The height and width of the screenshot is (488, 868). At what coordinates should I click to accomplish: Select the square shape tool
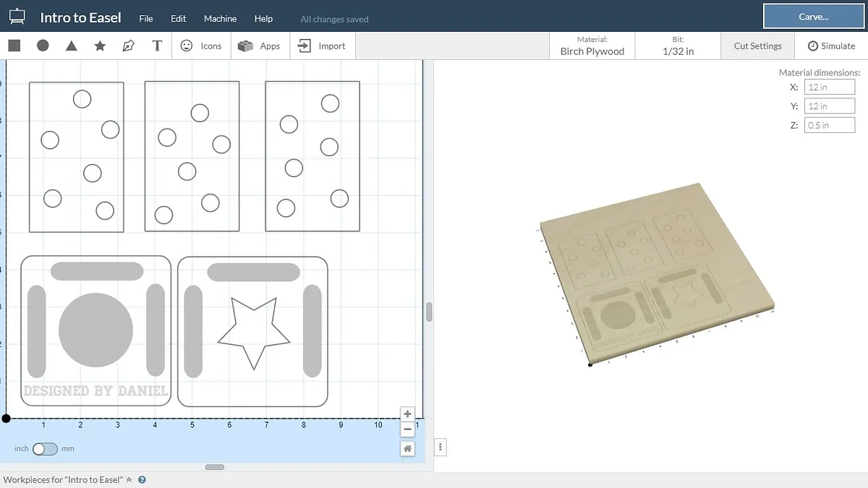pos(14,46)
